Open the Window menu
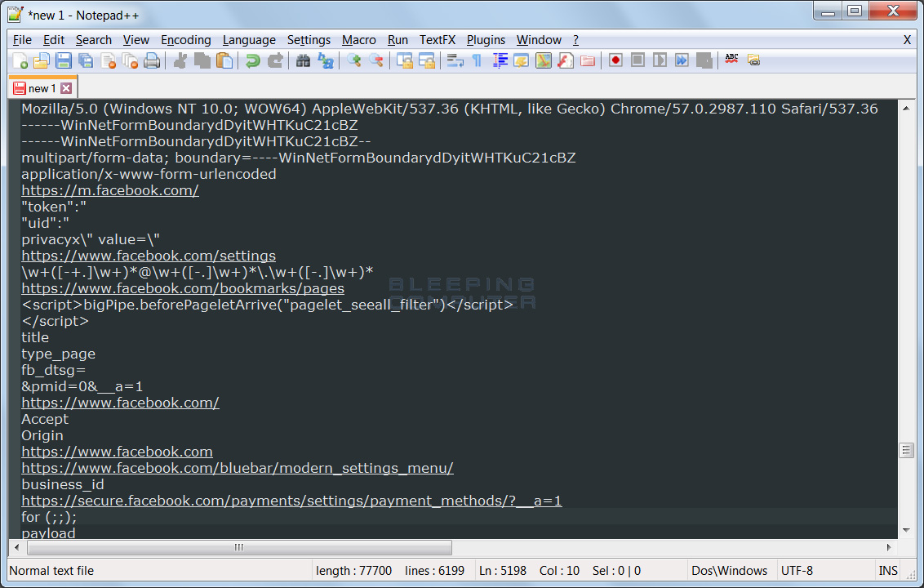The width and height of the screenshot is (924, 588). click(x=540, y=39)
